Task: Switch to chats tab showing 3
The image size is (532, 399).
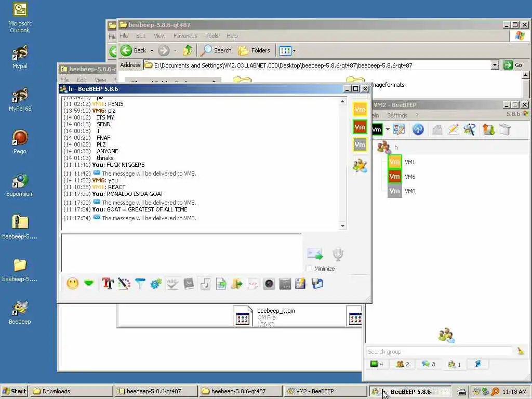Action: click(429, 364)
